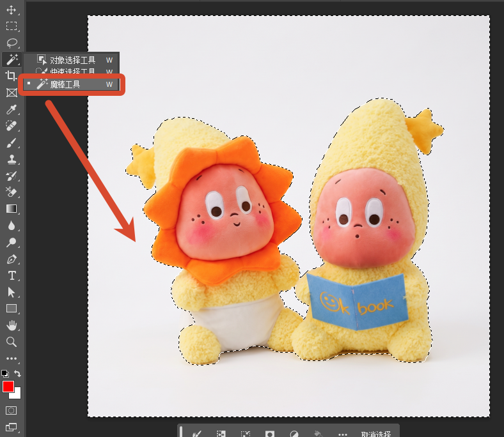Choose 对象选择工具 from the flyout
The height and width of the screenshot is (437, 504).
tap(72, 59)
